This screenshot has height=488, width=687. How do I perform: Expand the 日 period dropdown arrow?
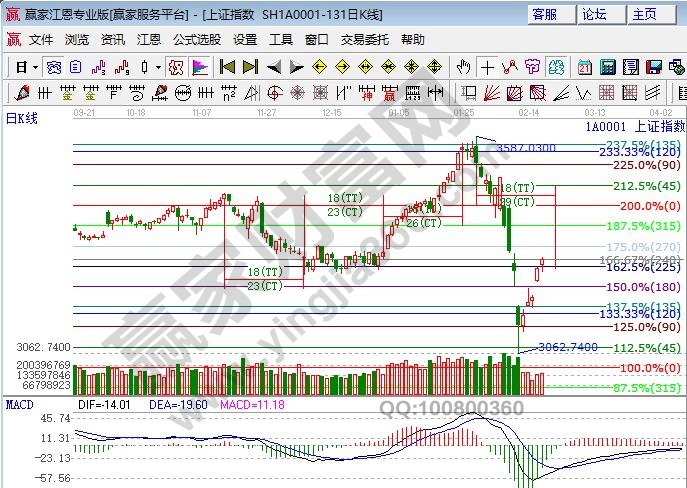pyautogui.click(x=35, y=68)
